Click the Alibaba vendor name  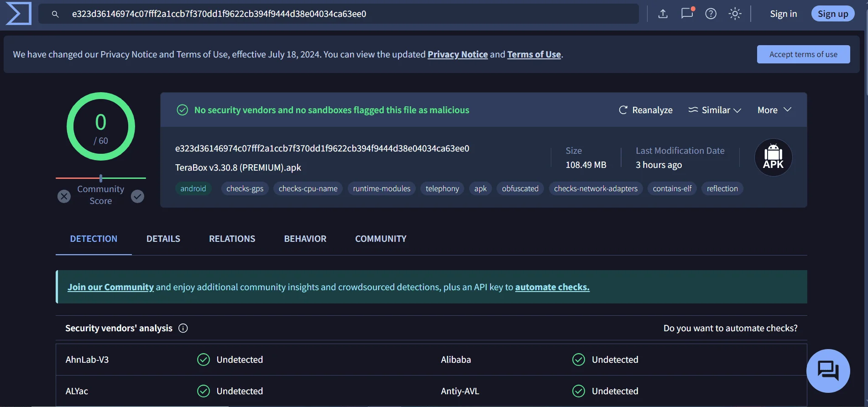[x=455, y=360]
